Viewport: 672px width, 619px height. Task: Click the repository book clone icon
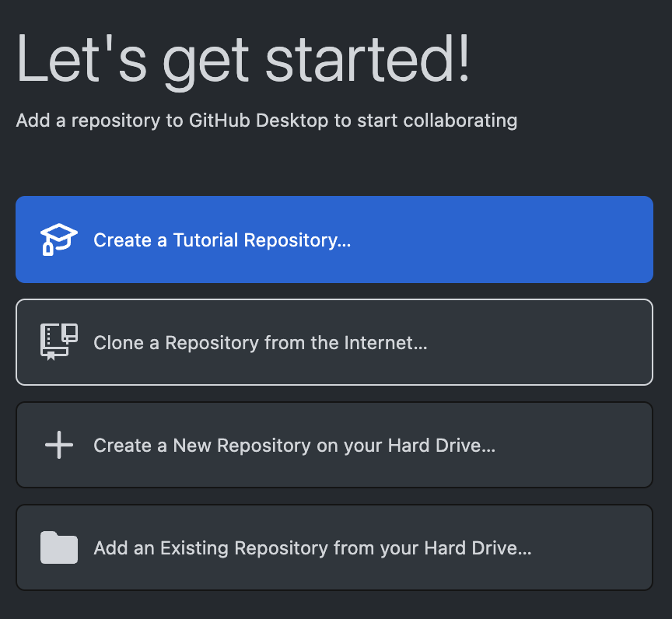pos(59,342)
